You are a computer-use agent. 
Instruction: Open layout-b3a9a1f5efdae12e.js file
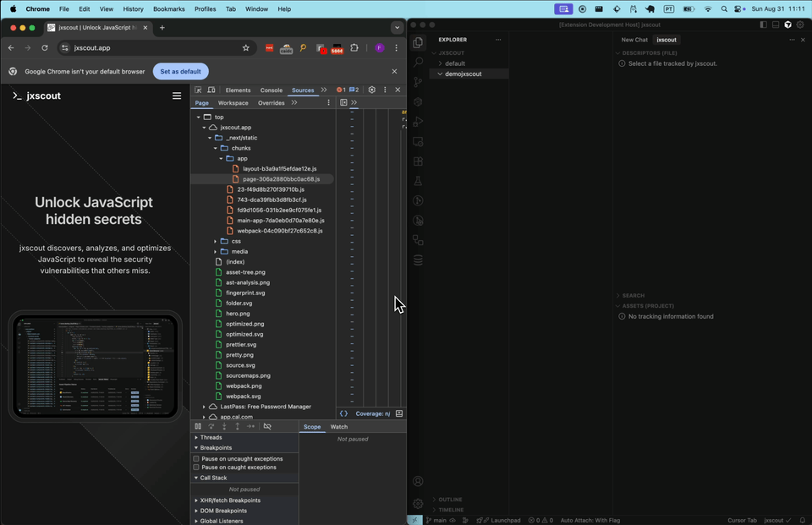pos(280,169)
